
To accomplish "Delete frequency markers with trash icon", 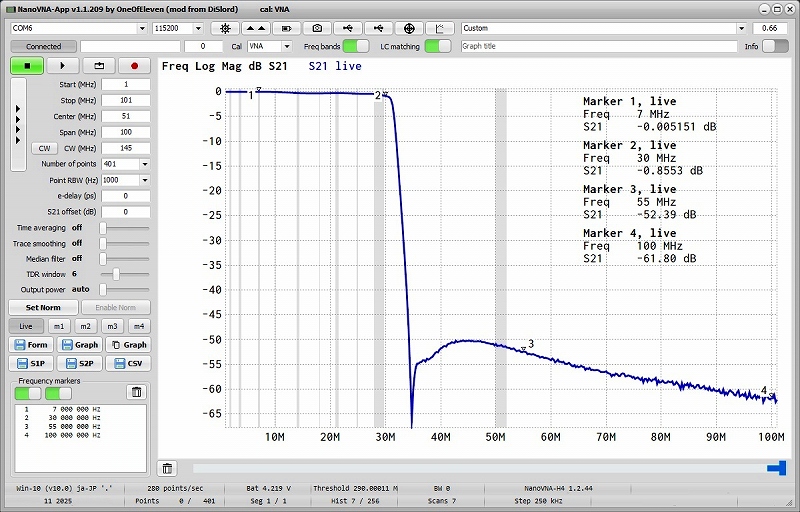I will coord(137,392).
